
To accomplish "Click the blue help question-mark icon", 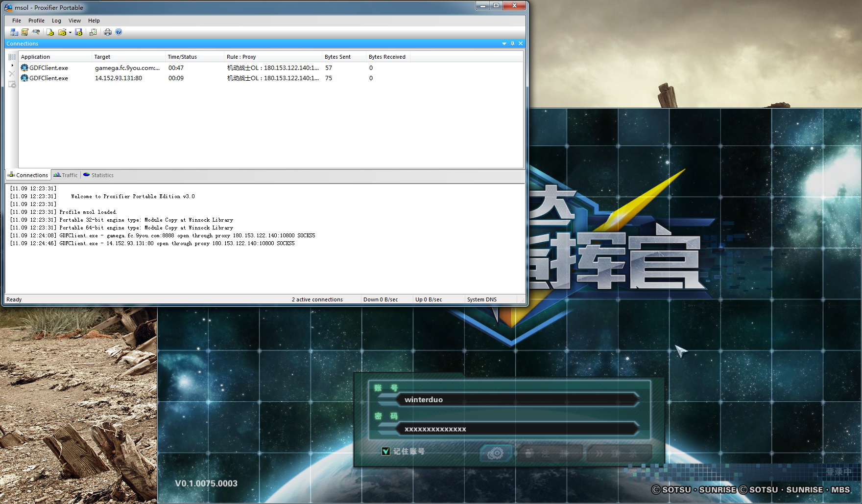I will click(x=119, y=32).
